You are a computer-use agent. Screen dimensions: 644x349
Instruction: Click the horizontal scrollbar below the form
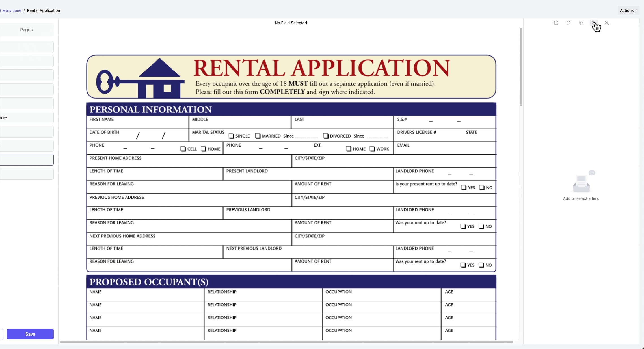[286, 342]
